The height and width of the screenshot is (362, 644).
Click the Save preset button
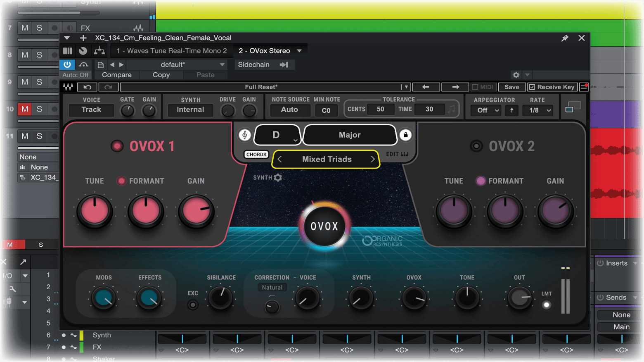(x=511, y=87)
